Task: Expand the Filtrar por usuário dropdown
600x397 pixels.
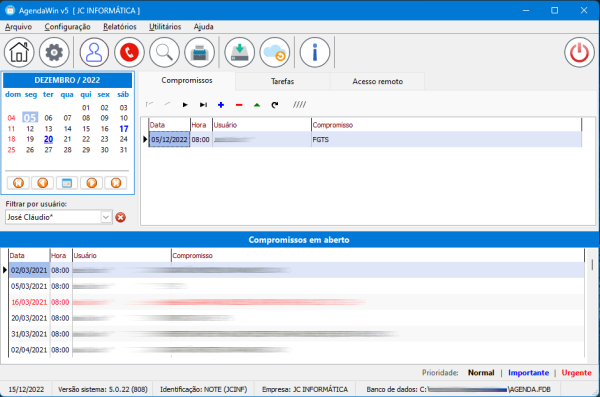Action: pyautogui.click(x=106, y=217)
